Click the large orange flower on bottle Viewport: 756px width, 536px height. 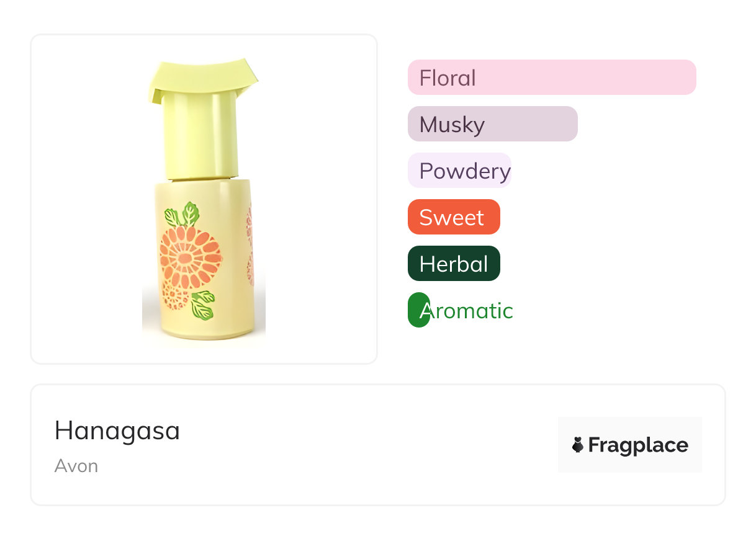(190, 256)
